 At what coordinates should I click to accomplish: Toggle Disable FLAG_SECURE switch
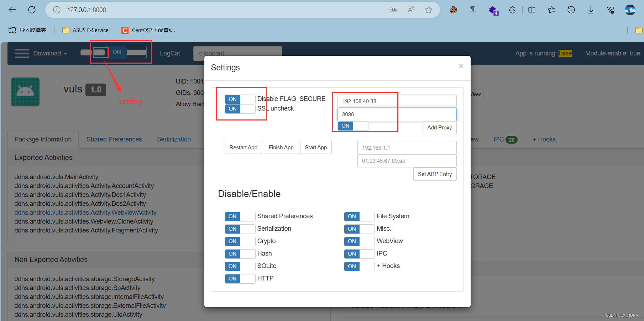(x=240, y=99)
